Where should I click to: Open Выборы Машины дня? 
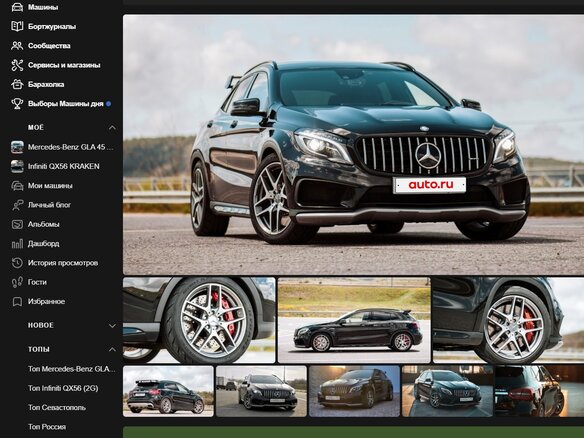66,104
